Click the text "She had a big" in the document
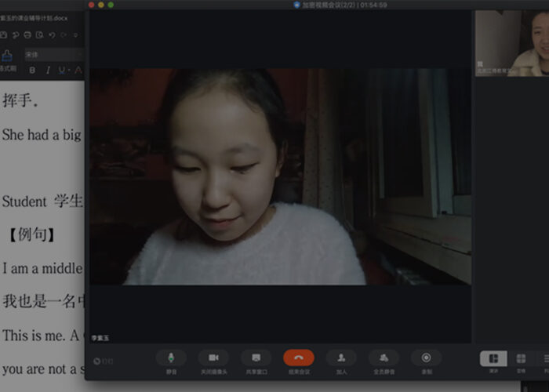 42,135
